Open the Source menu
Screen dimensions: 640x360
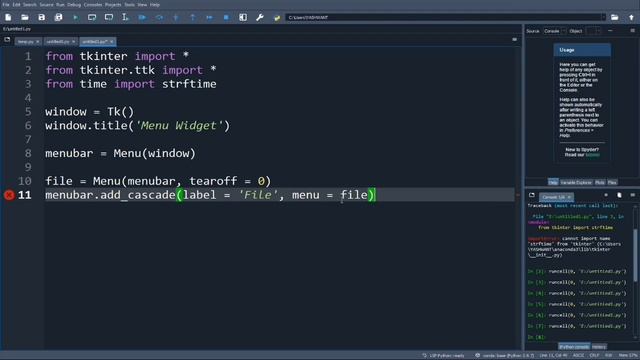(46, 4)
